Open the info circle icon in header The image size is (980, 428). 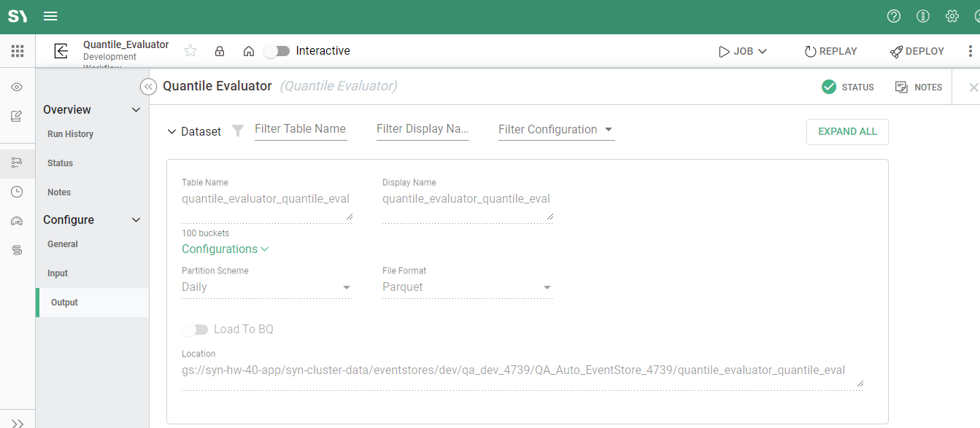coord(923,16)
